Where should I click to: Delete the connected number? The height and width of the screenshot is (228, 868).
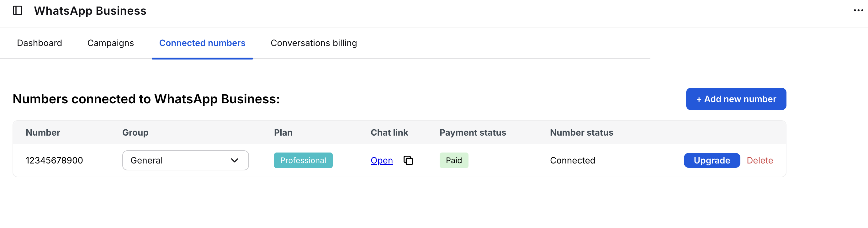click(760, 160)
